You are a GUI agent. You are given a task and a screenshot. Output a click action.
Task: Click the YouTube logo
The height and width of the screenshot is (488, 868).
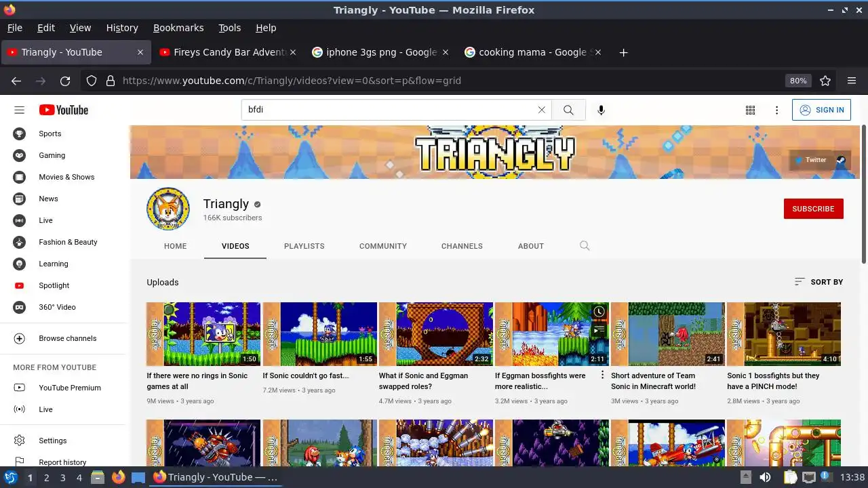(x=64, y=110)
